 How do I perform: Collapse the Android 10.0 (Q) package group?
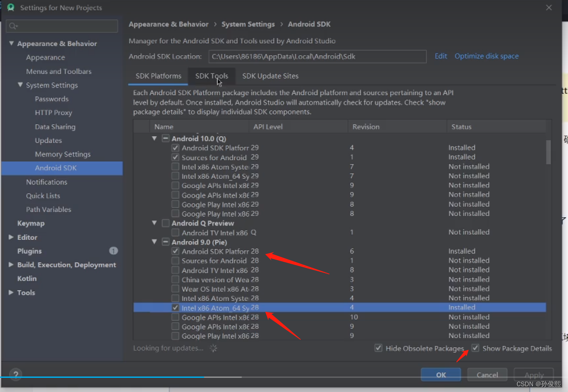tap(154, 138)
